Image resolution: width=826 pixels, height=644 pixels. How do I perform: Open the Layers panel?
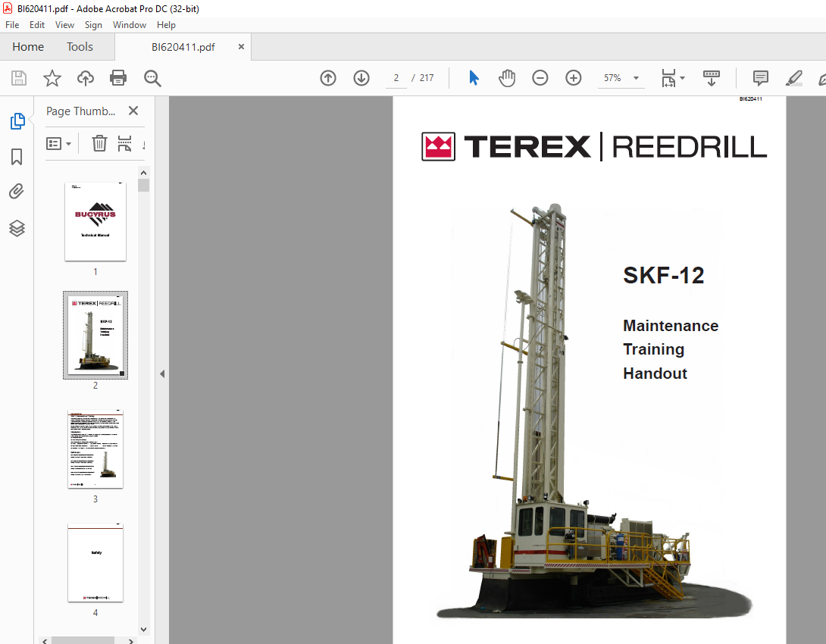[17, 228]
